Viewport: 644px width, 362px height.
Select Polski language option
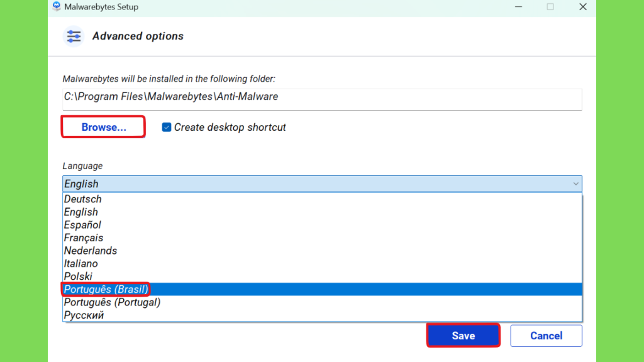point(323,277)
